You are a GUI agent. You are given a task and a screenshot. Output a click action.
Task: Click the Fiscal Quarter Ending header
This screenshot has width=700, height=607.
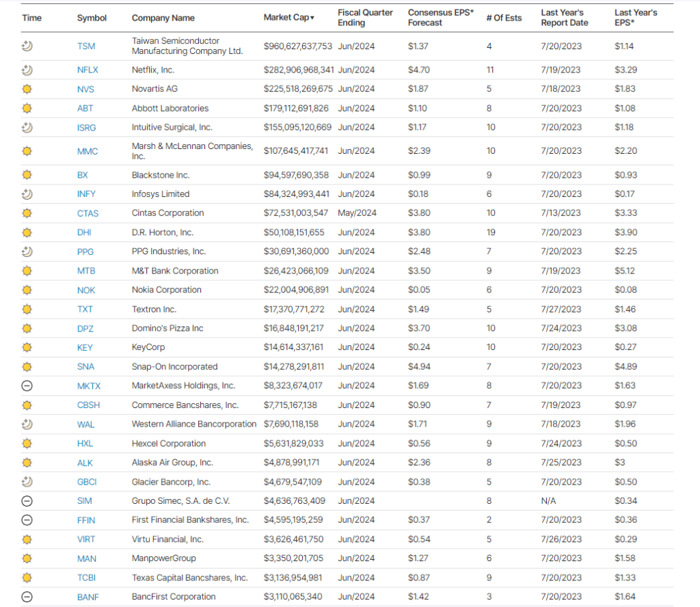click(365, 18)
